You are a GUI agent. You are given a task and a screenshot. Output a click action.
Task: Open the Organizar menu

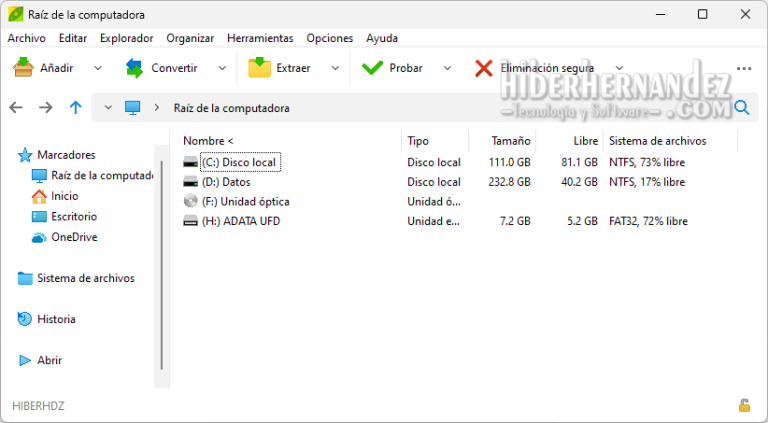point(190,38)
